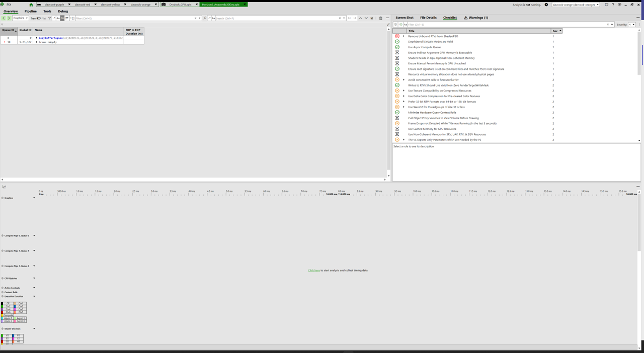The height and width of the screenshot is (353, 644).
Task: Toggle the Graphics lane radio button
Action: 3,198
